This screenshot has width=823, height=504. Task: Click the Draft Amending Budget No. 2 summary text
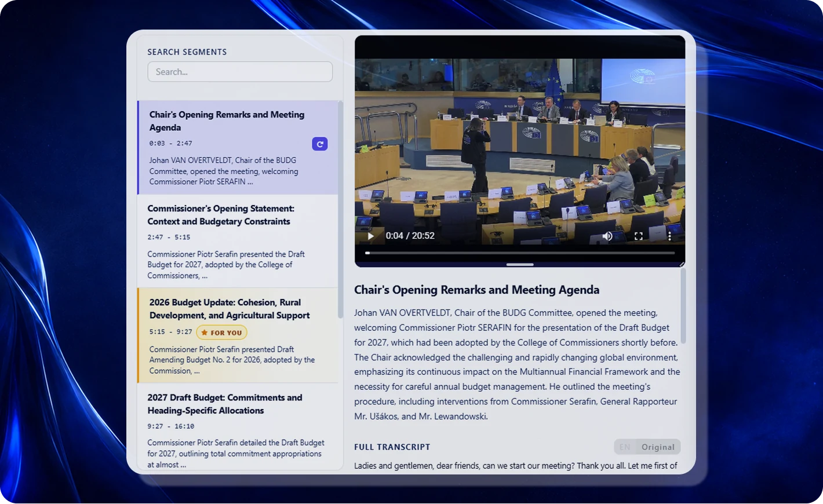pyautogui.click(x=232, y=360)
